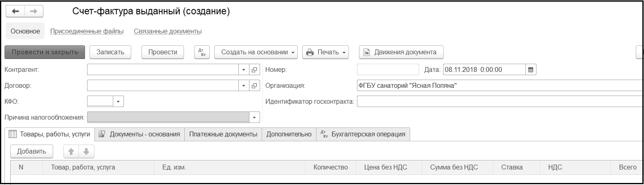Open the Причина налогообложения dropdown
This screenshot has height=185, width=644.
click(254, 118)
